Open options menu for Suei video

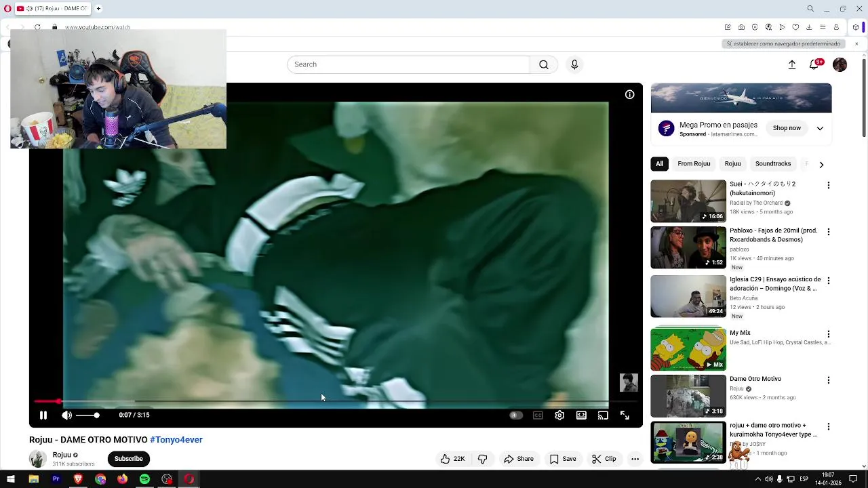coord(828,185)
